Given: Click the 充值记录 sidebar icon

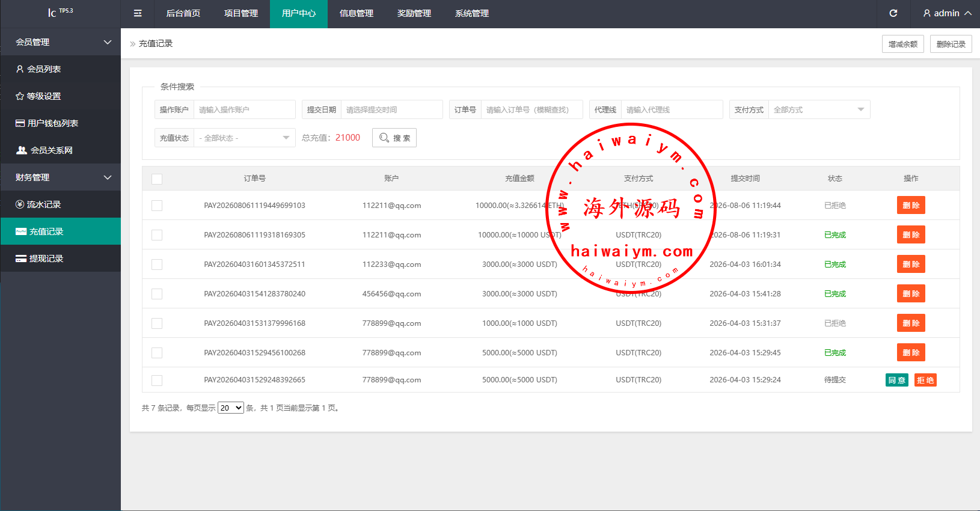Looking at the screenshot, I should click(21, 231).
